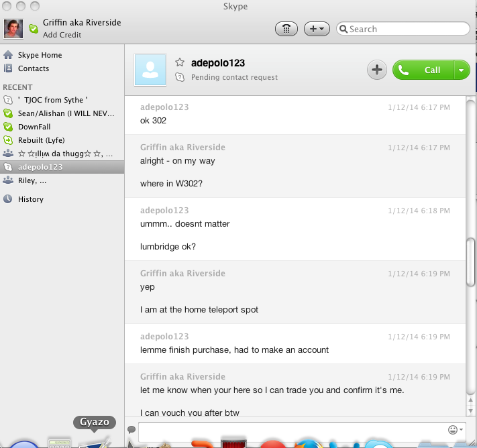477x448 pixels.
Task: Click the group icon beside illiw da thugg
Action: [8, 154]
